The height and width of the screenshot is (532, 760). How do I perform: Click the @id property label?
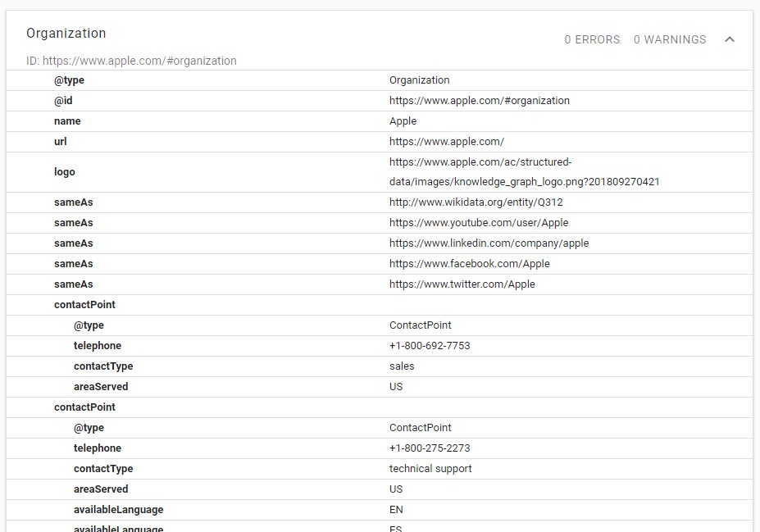click(x=63, y=100)
